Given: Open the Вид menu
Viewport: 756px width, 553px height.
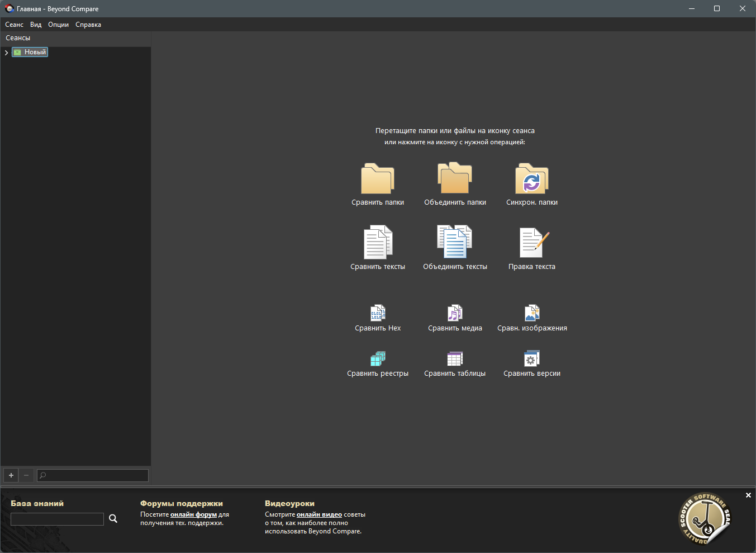Looking at the screenshot, I should coord(36,25).
